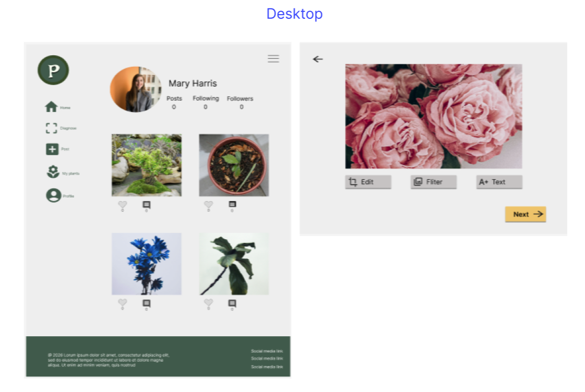Open the hamburger menu top right

(x=273, y=58)
